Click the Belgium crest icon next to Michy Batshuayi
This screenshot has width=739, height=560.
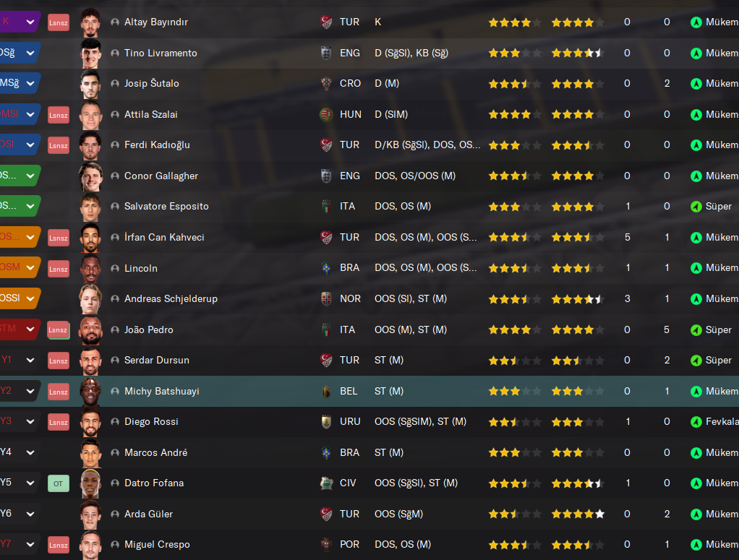pyautogui.click(x=326, y=392)
